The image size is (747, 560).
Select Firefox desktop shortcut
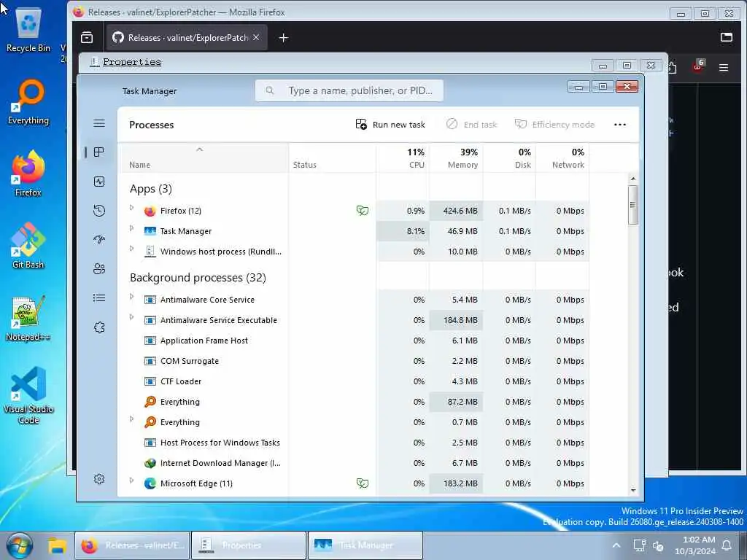[28, 174]
